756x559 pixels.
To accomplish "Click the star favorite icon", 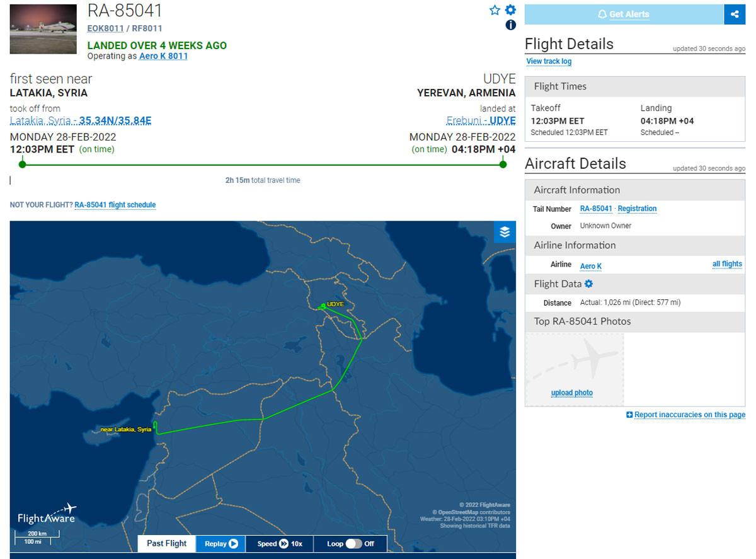I will tap(495, 10).
